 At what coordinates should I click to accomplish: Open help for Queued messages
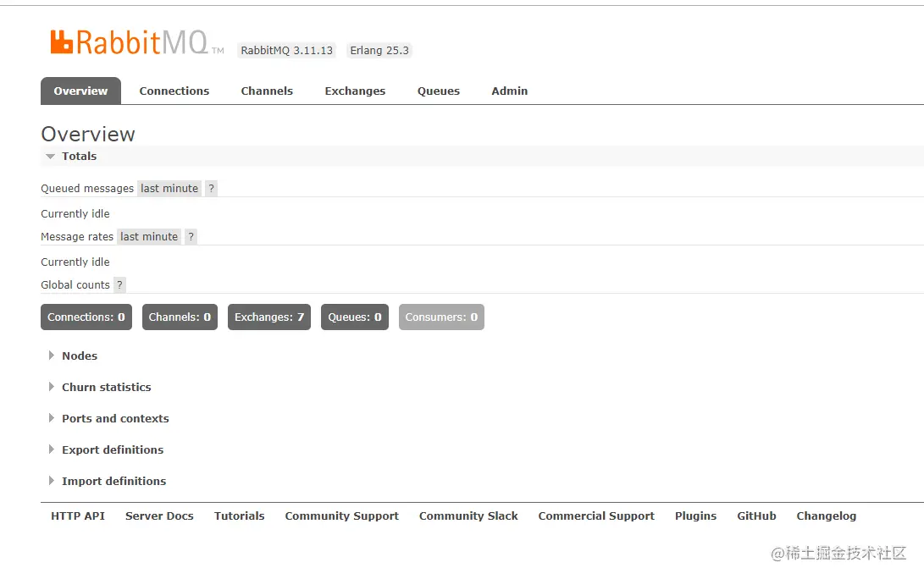212,189
